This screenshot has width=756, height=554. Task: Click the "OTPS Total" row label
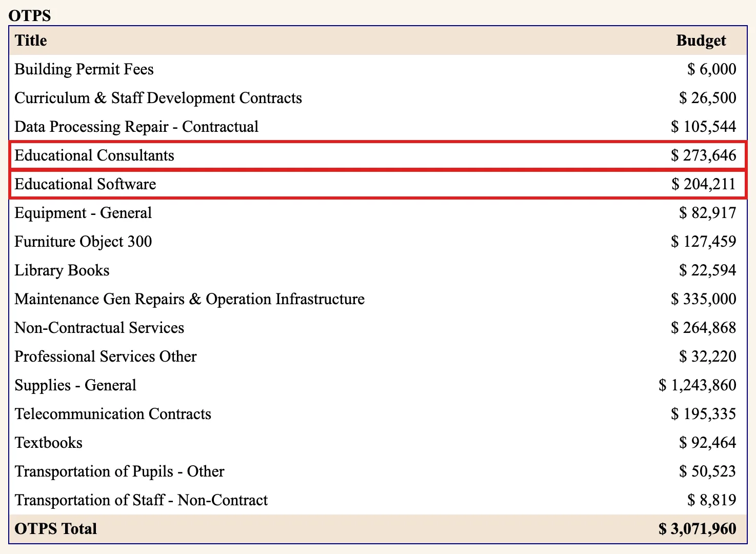point(56,529)
